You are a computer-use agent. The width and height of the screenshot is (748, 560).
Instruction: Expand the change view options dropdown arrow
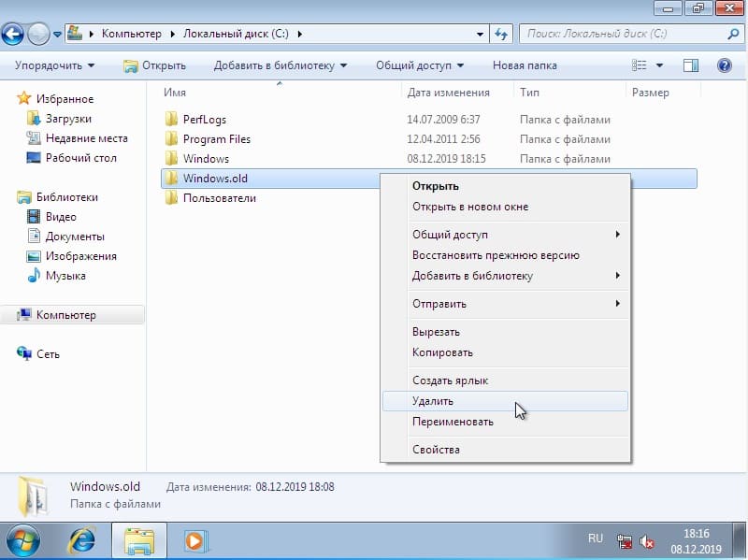659,65
